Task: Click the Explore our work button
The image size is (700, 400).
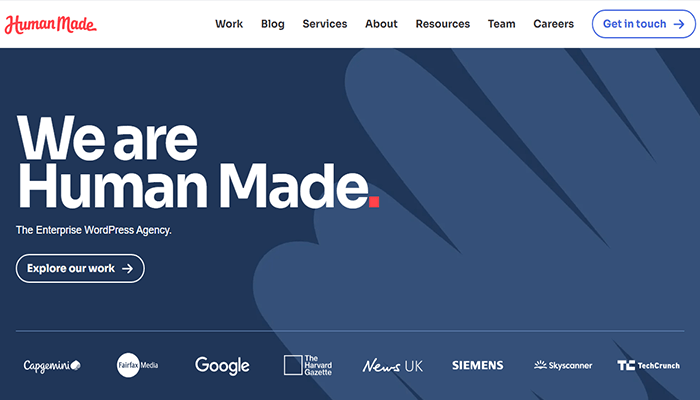Action: click(x=80, y=268)
